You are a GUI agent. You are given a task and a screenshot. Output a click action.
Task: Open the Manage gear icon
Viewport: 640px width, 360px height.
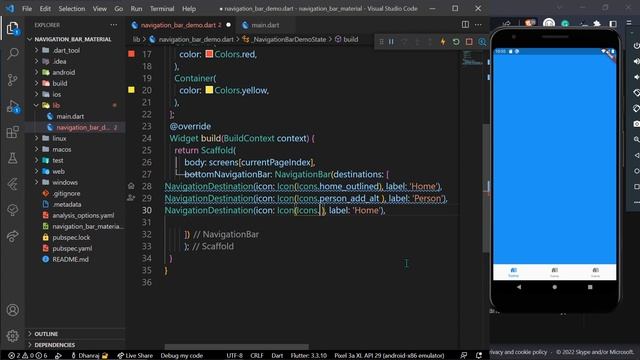13,336
